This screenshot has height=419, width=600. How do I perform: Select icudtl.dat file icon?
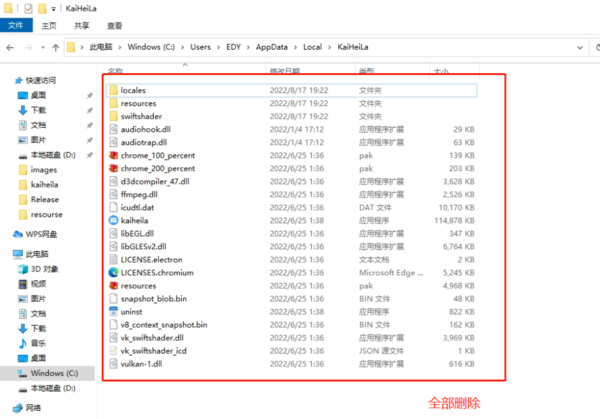[113, 207]
